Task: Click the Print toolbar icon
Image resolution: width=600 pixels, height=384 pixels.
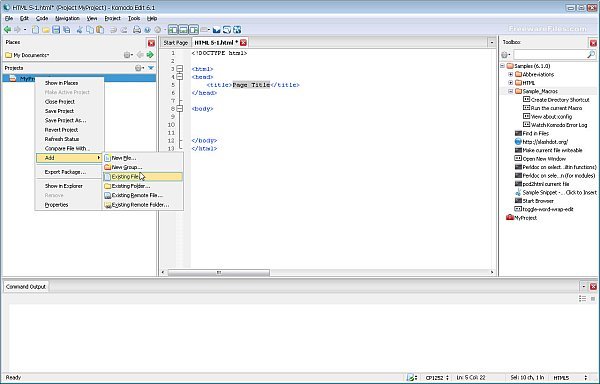Action: (137, 29)
